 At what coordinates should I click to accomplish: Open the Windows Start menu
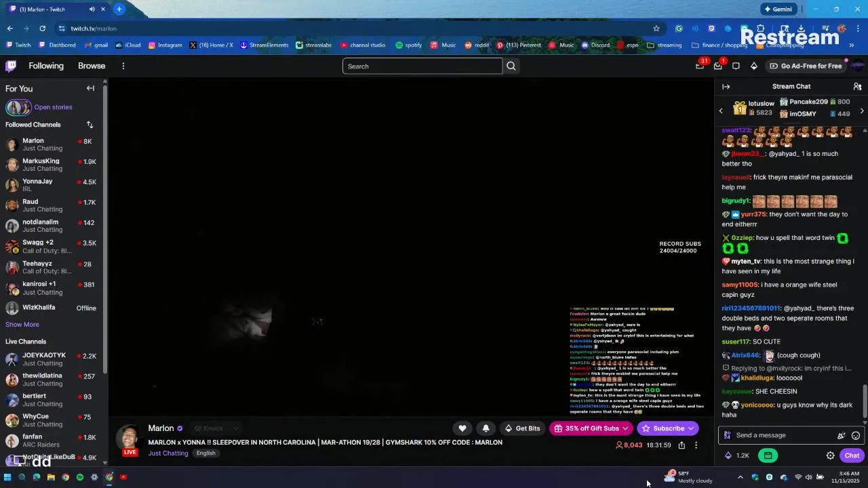click(7, 477)
